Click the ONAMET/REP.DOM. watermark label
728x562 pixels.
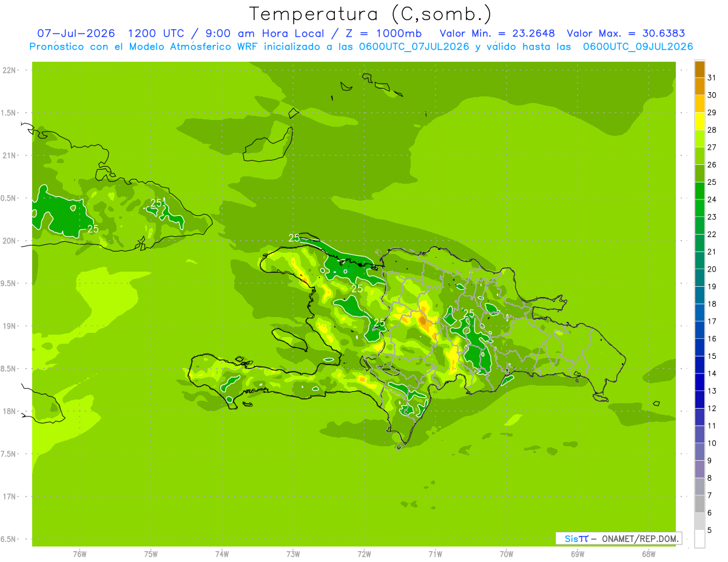click(639, 538)
